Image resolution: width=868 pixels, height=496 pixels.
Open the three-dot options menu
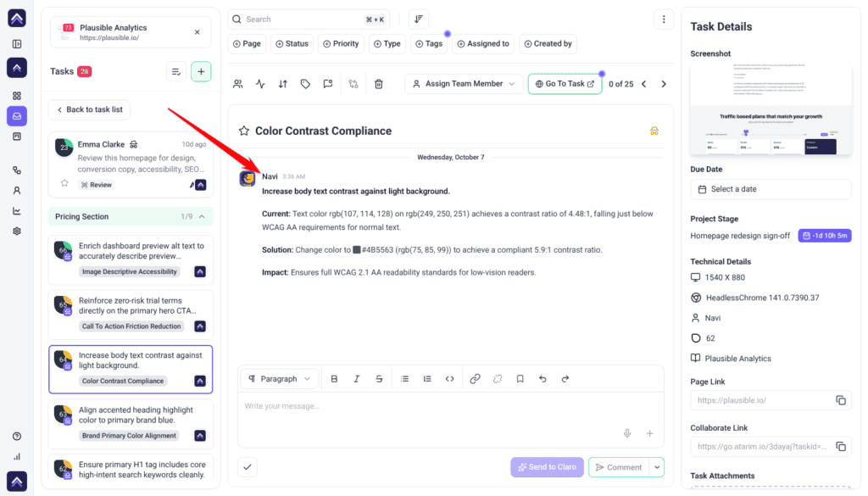(664, 20)
